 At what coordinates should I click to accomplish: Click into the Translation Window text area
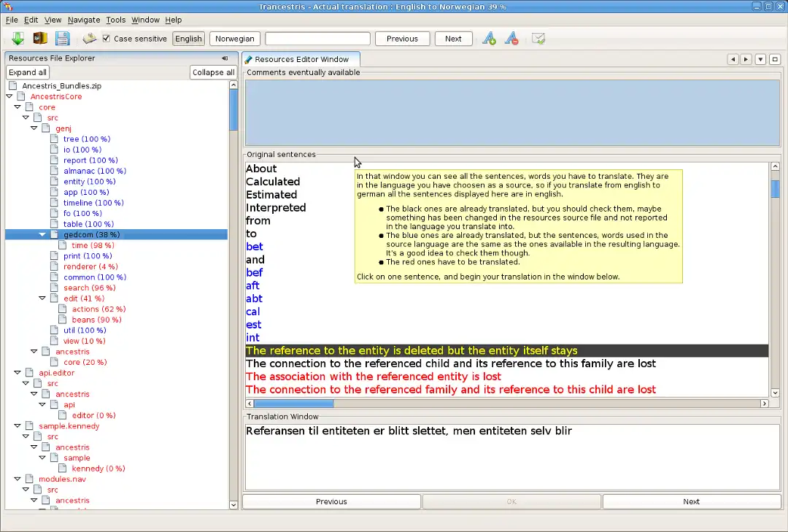pyautogui.click(x=512, y=457)
